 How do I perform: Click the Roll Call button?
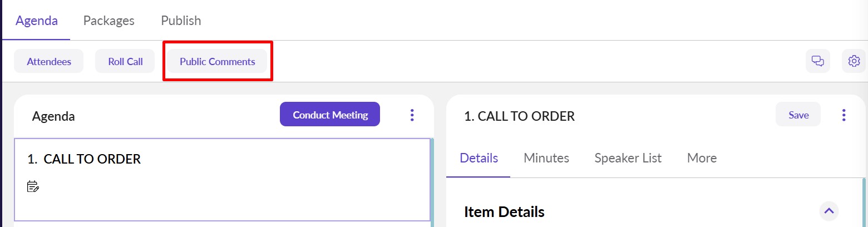(x=125, y=61)
